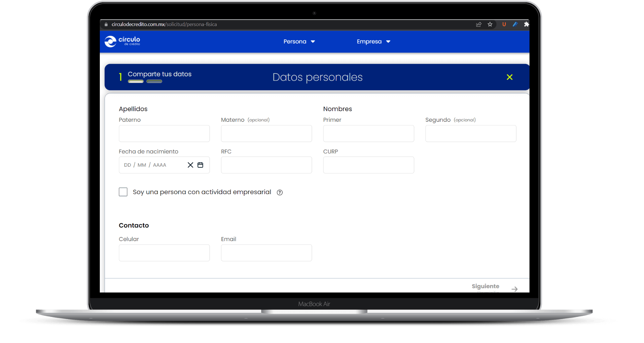
Task: Focus the Paterno surname field
Action: coord(164,133)
